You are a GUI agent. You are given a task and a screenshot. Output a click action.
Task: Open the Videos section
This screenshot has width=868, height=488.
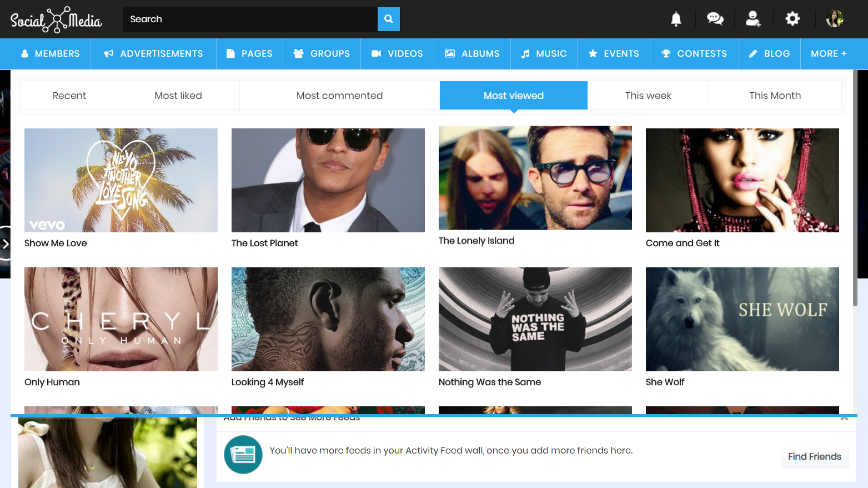(x=397, y=53)
